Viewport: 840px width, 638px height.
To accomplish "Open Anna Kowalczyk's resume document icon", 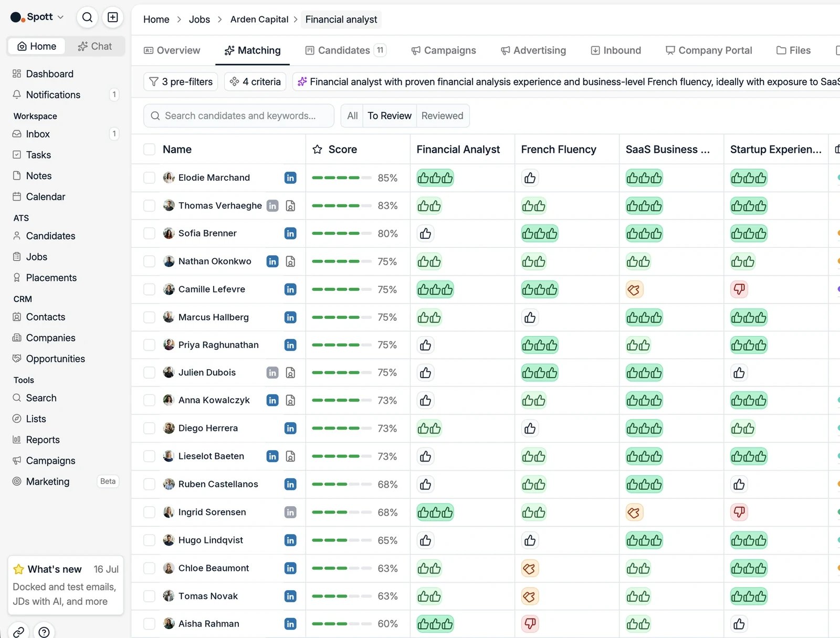I will pos(290,401).
